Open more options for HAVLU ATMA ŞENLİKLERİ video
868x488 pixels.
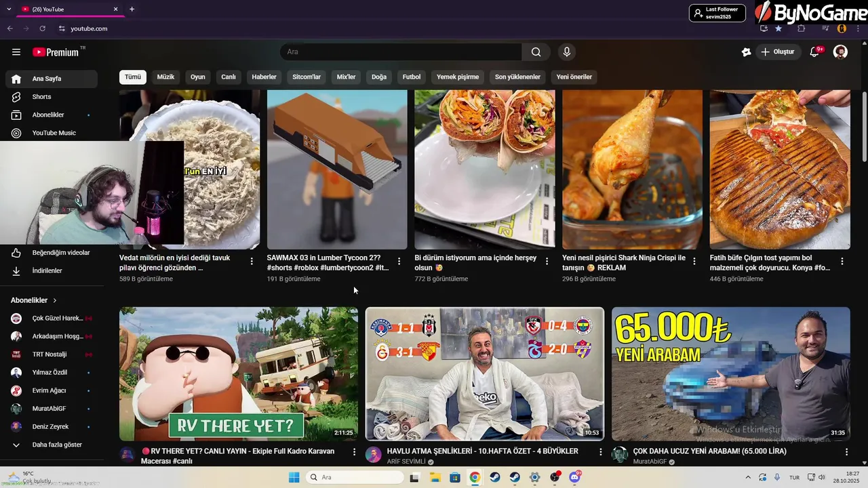[x=600, y=451]
